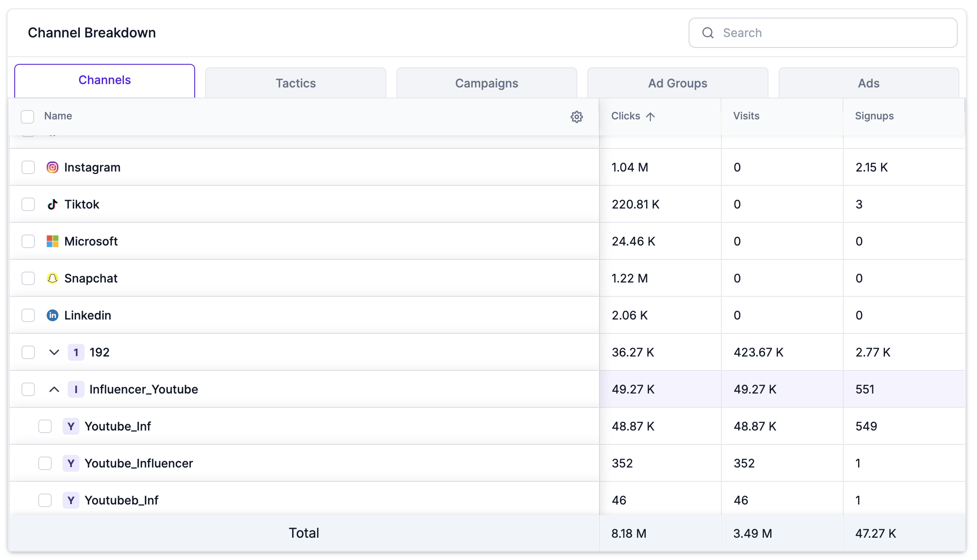Check the Instagram row checkbox
Image resolution: width=977 pixels, height=560 pixels.
pos(28,167)
